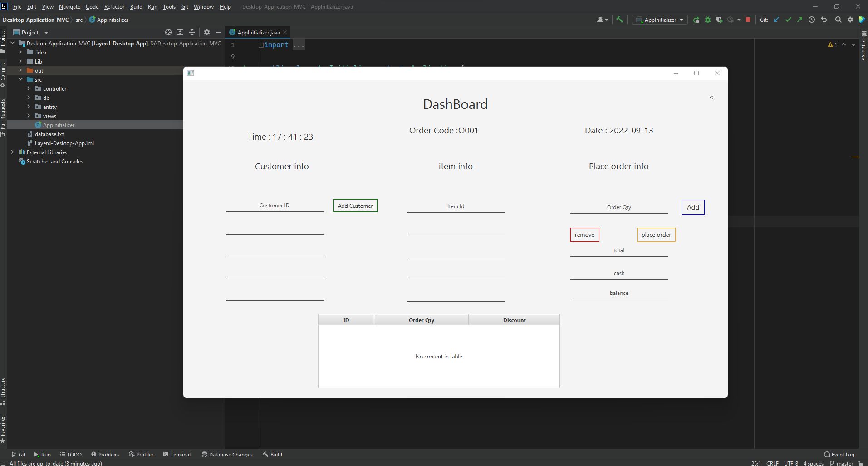Sort table by the Discount column header
The image size is (868, 466).
coord(514,320)
